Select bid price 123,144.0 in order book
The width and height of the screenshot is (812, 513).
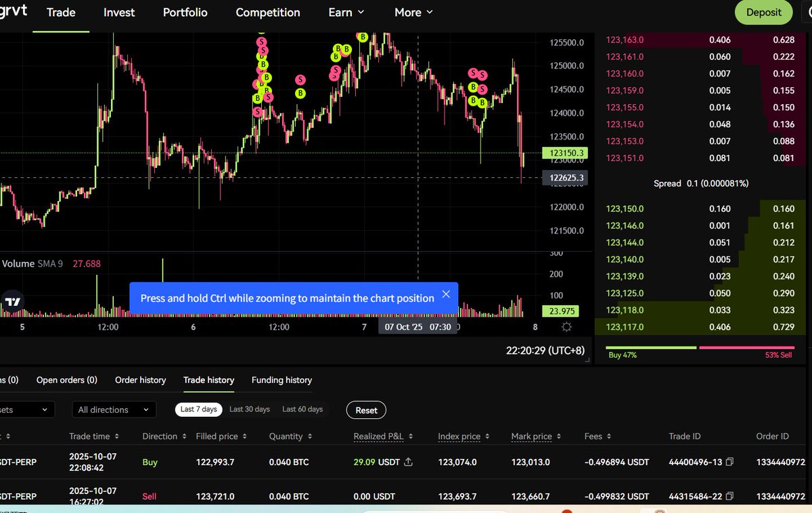(x=625, y=243)
